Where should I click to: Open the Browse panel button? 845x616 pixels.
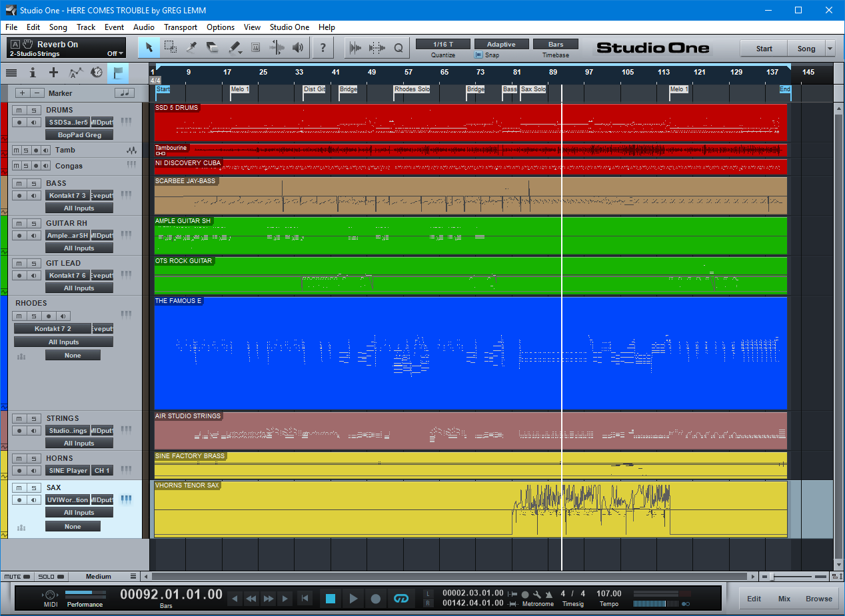coord(818,599)
